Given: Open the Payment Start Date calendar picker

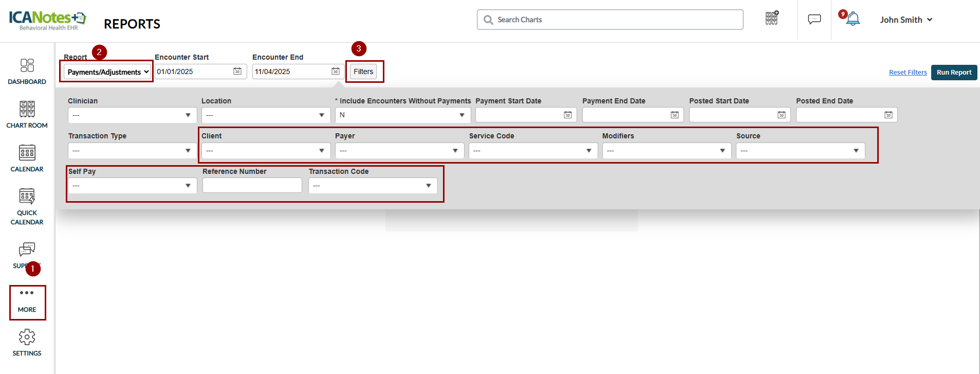Looking at the screenshot, I should point(567,115).
